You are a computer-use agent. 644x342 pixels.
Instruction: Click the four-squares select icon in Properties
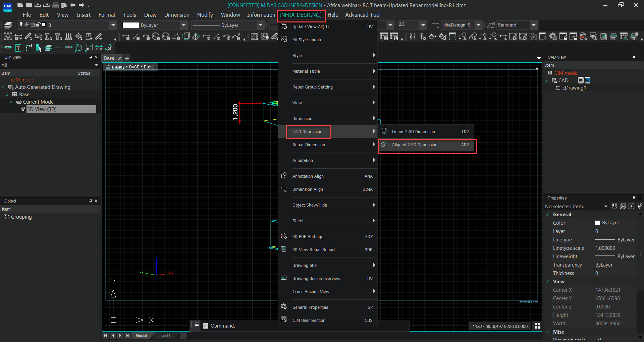click(614, 206)
